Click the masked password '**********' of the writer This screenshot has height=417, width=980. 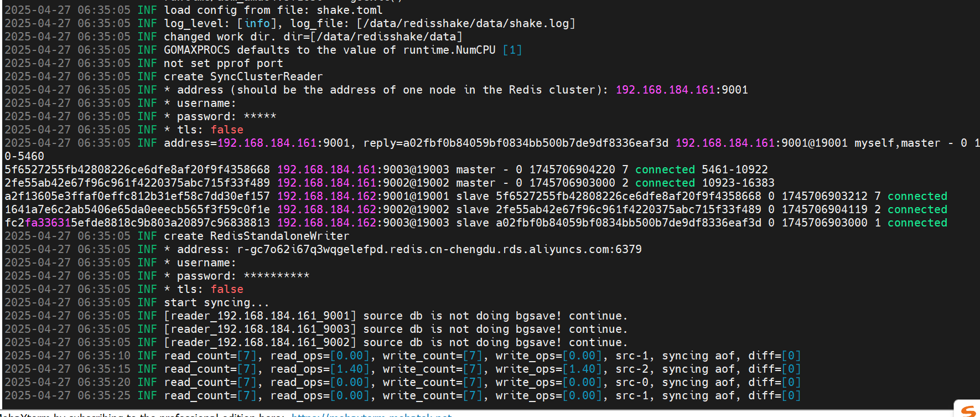[x=276, y=276]
